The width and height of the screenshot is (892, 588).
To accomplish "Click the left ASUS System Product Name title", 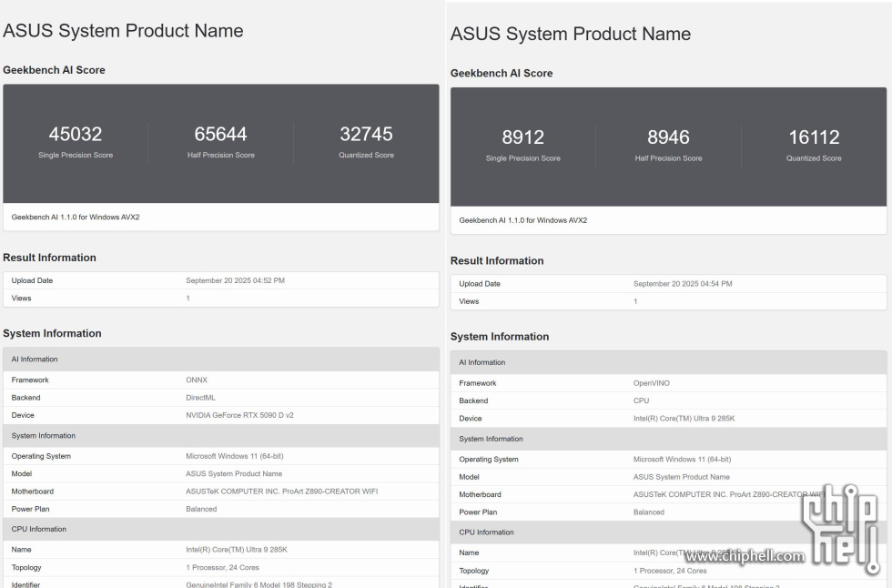I will point(124,31).
